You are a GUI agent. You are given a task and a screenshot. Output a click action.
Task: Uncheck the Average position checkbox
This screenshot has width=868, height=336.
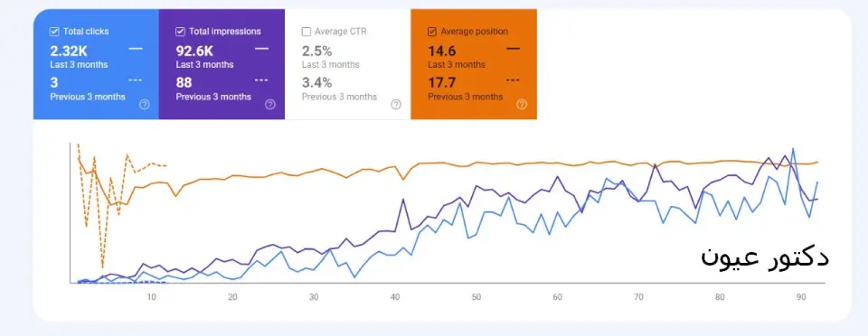[x=432, y=32]
